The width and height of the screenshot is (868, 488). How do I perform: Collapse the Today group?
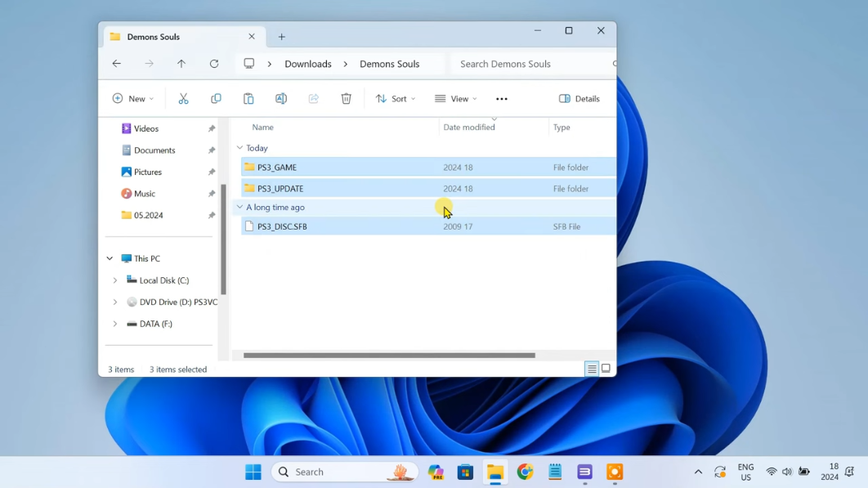[x=239, y=148]
